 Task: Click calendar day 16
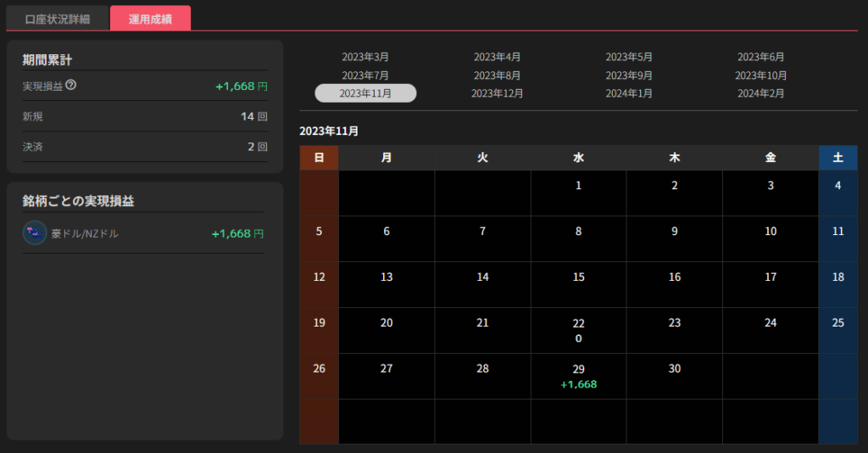[674, 285]
